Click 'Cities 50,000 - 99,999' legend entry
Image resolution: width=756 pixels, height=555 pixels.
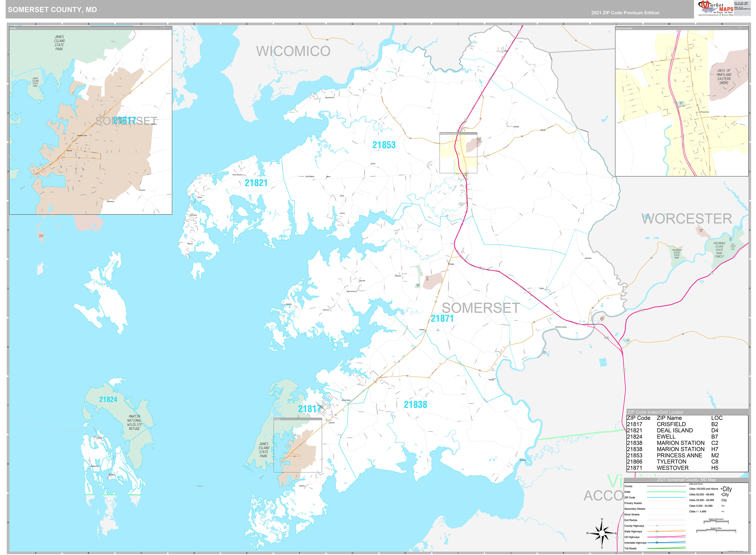[702, 495]
